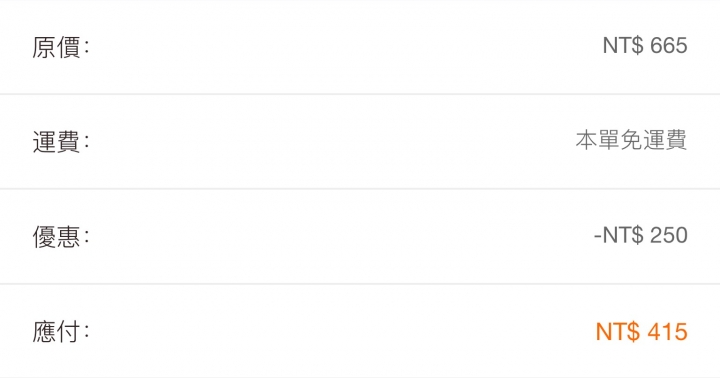The width and height of the screenshot is (720, 378).
Task: Select the -NT$ 250 discount amount
Action: tap(641, 235)
